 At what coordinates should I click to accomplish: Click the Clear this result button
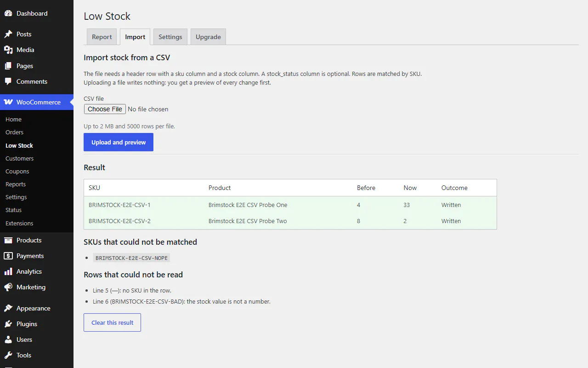[x=112, y=322]
